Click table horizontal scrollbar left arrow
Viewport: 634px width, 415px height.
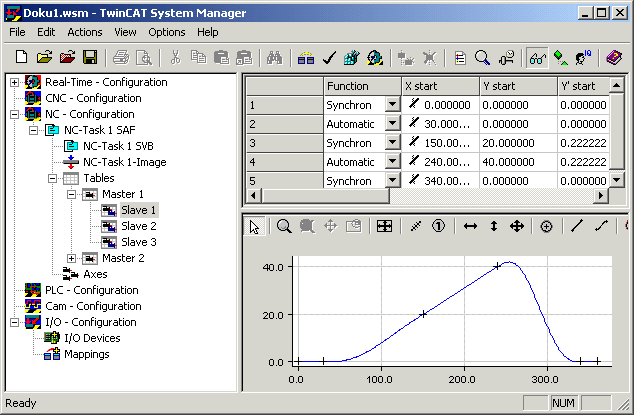254,196
